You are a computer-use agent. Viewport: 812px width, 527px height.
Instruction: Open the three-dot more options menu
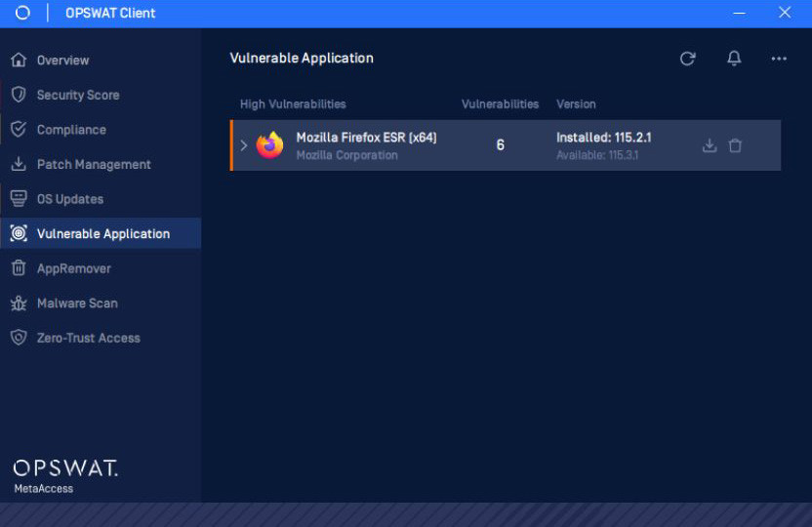click(x=779, y=59)
